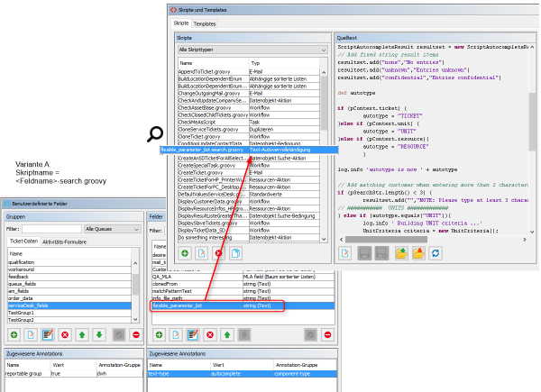Open the Alle Queues dropdown in Gruppen
Viewport: 541px width, 392px height.
[113, 229]
